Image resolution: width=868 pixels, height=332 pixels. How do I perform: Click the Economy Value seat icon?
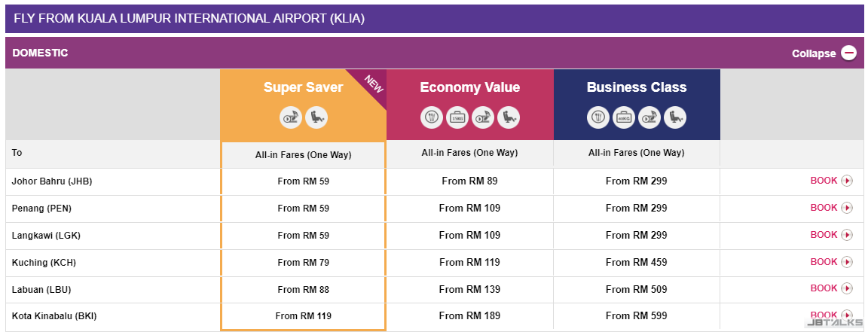pos(509,117)
